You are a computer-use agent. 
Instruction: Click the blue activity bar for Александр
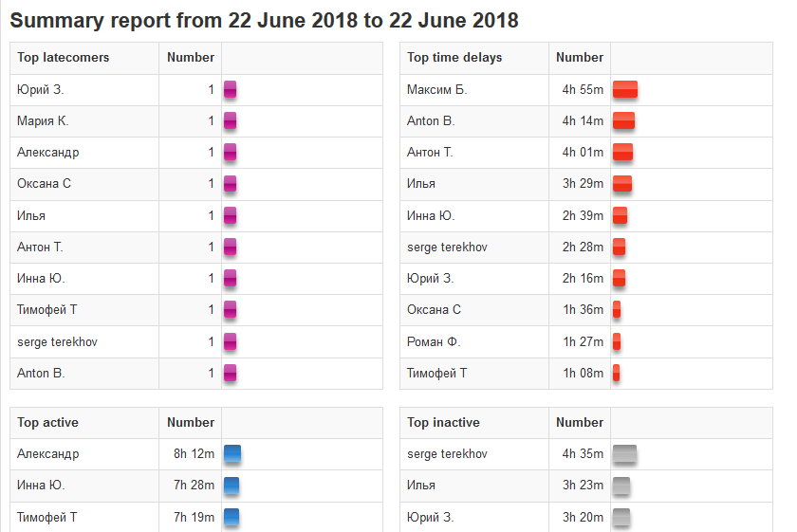click(x=232, y=454)
